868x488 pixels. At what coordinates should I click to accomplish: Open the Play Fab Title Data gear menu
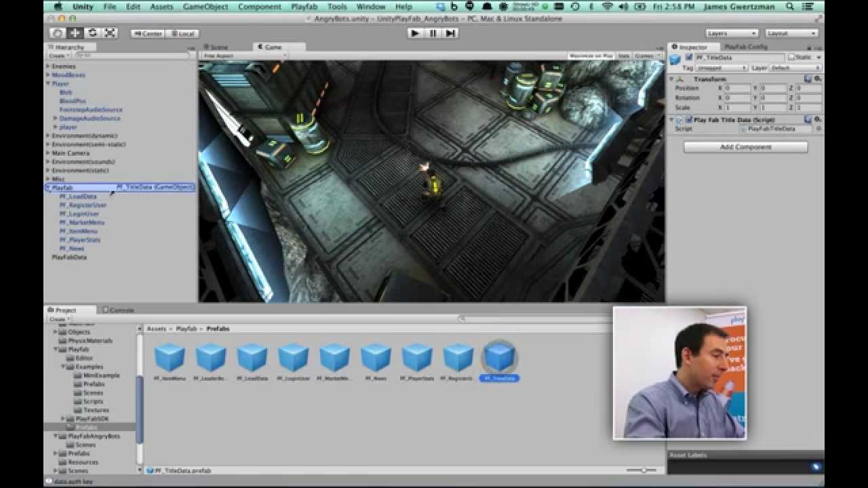(818, 119)
